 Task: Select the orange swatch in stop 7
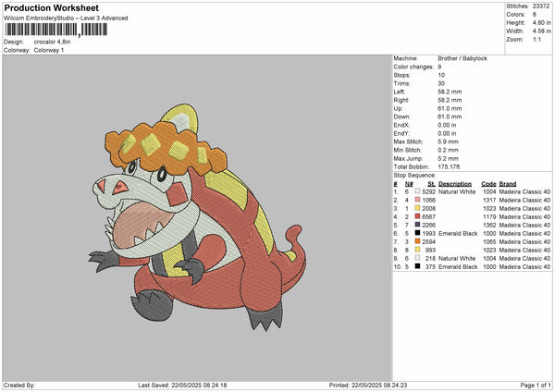[x=418, y=241]
